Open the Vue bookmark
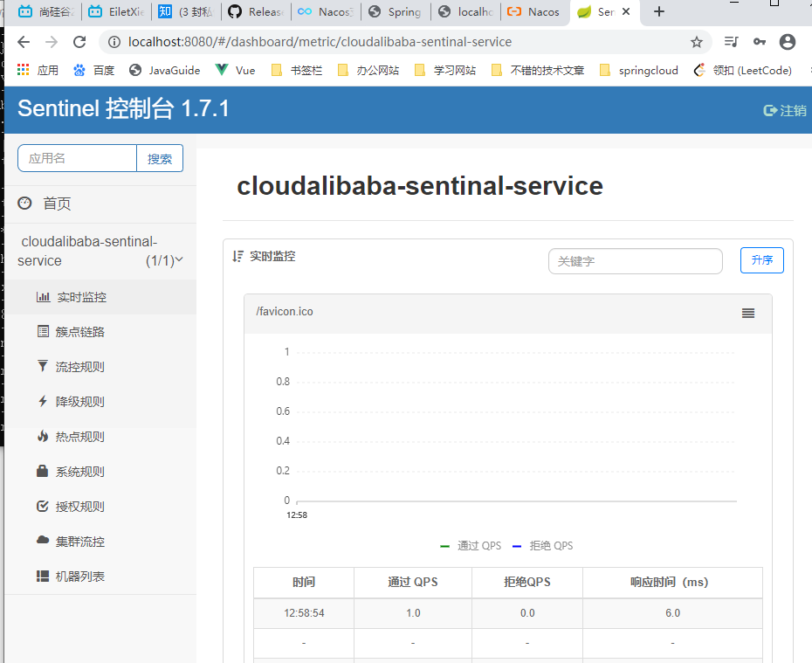812x663 pixels. pos(236,70)
